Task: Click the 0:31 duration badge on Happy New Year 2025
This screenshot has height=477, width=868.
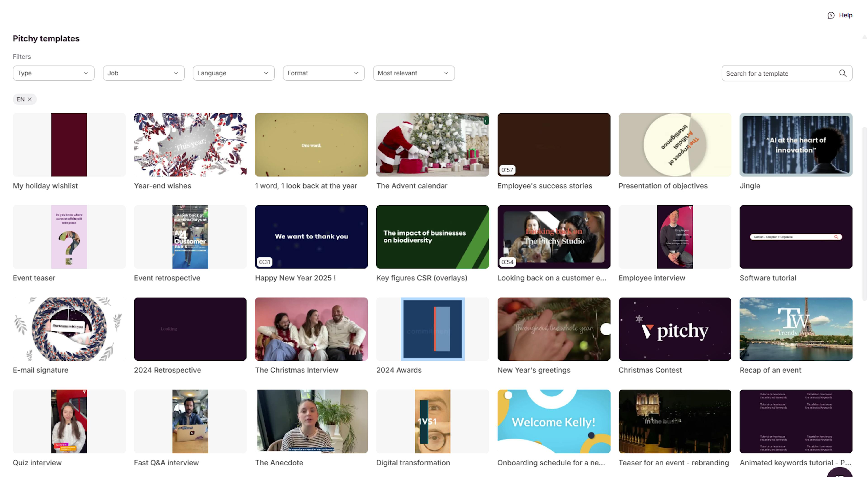Action: coord(265,262)
